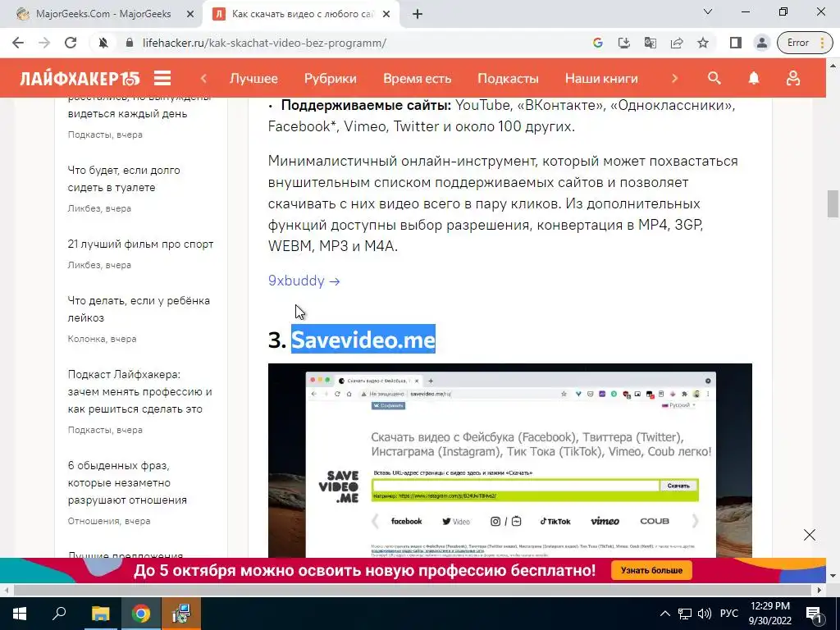Open the Windows notification center icon
This screenshot has height=630, width=840.
[815, 614]
